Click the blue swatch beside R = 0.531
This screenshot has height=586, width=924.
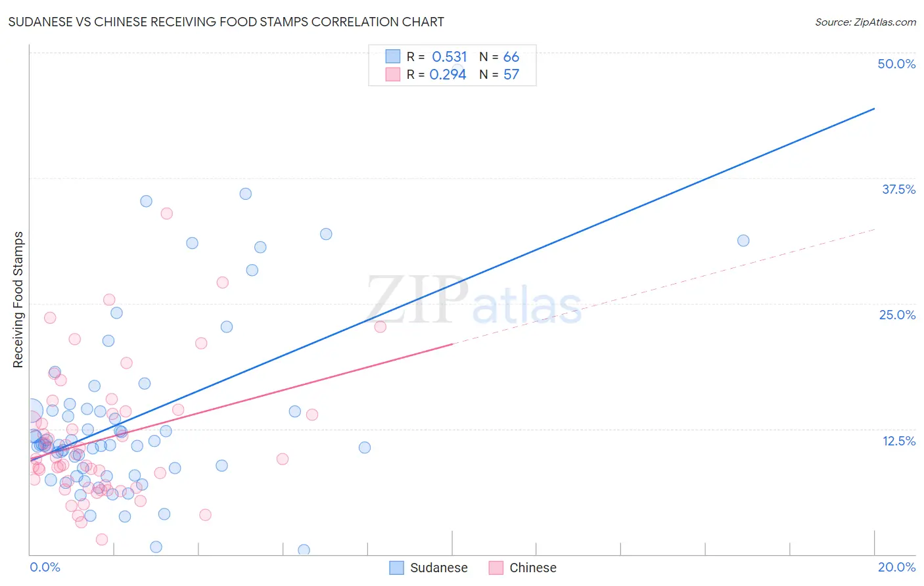click(x=393, y=56)
